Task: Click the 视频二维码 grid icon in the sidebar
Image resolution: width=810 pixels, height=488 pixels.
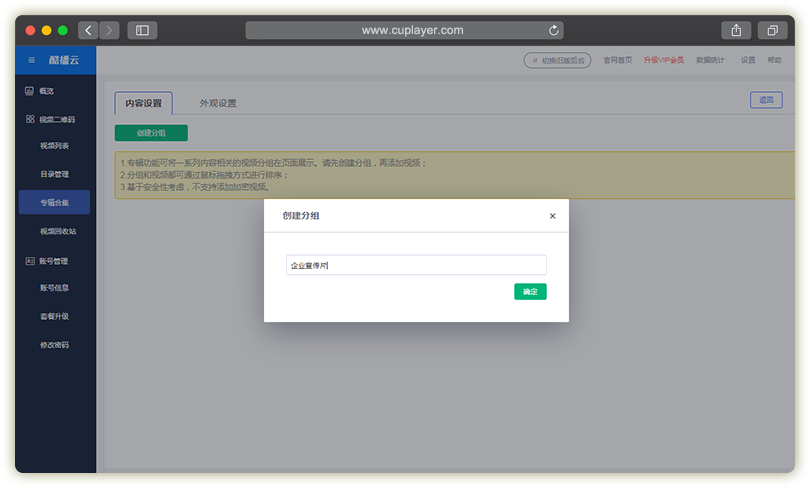Action: (30, 119)
